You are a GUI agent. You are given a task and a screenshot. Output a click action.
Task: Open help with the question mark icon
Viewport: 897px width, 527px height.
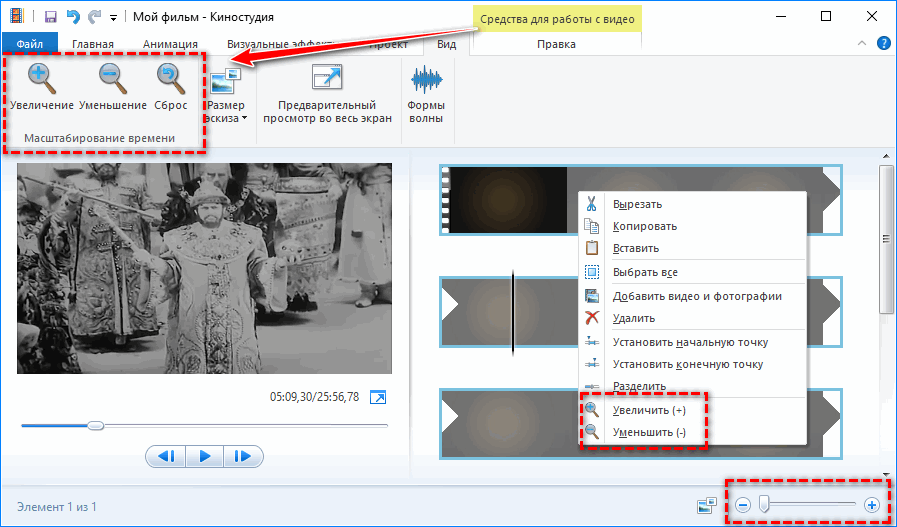click(883, 44)
